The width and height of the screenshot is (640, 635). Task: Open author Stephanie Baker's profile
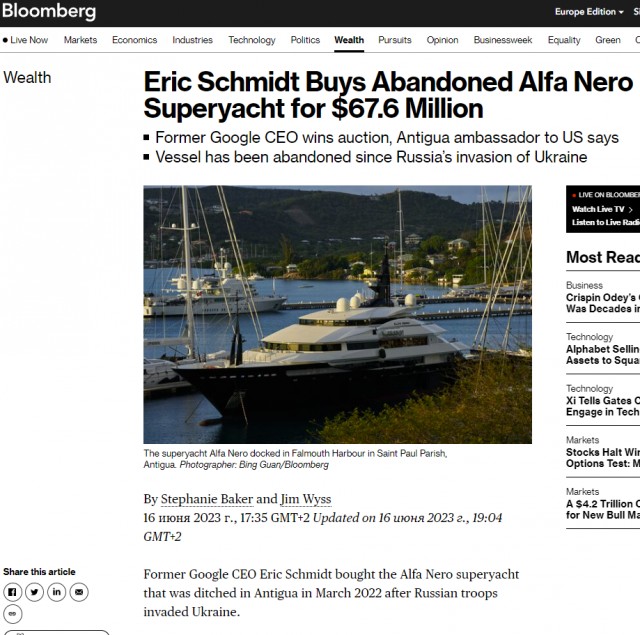click(207, 499)
